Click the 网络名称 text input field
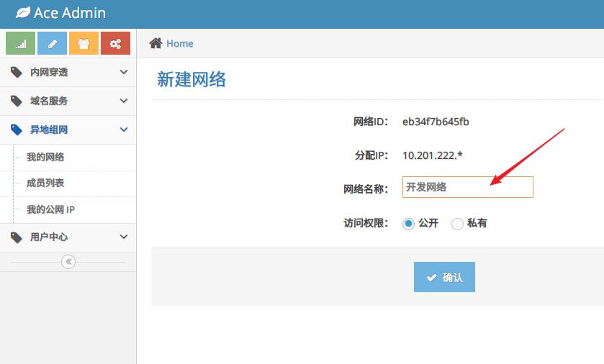The width and height of the screenshot is (604, 364). pyautogui.click(x=467, y=187)
